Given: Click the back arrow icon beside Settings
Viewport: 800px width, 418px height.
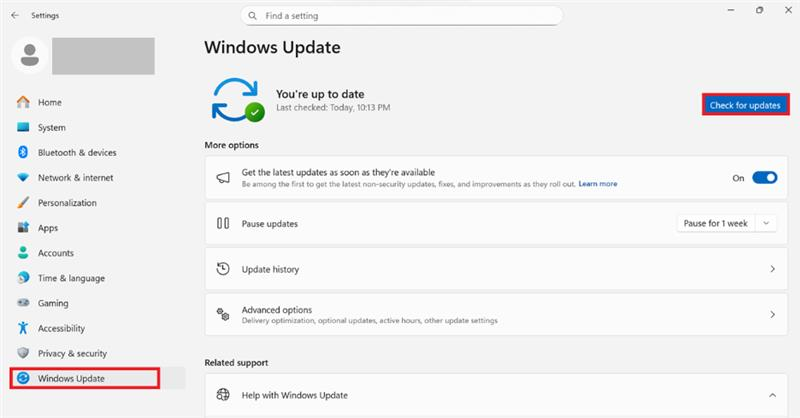Looking at the screenshot, I should 15,15.
